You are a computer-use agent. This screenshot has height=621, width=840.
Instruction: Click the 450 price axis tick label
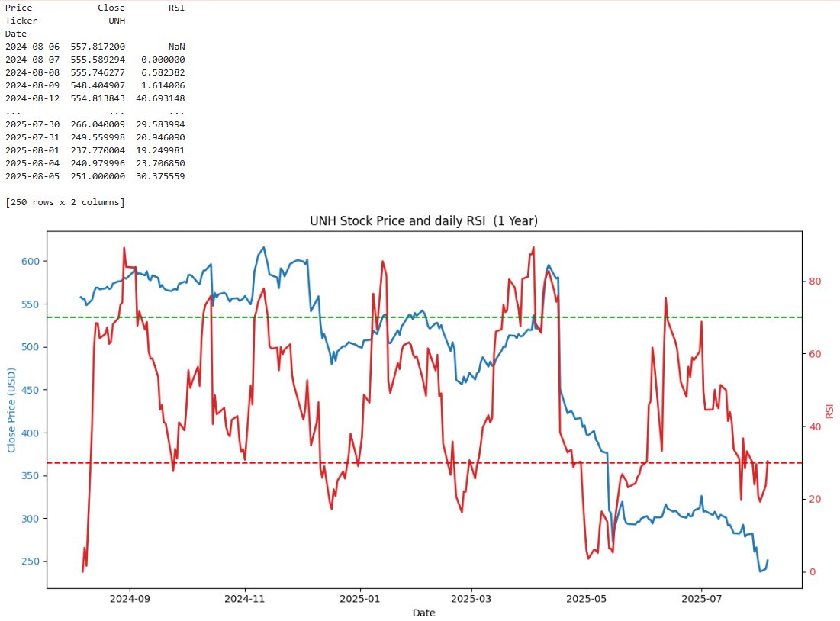click(31, 390)
